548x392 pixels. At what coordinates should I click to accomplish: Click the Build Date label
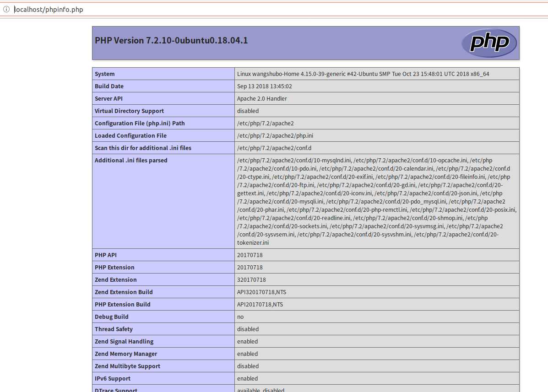109,86
